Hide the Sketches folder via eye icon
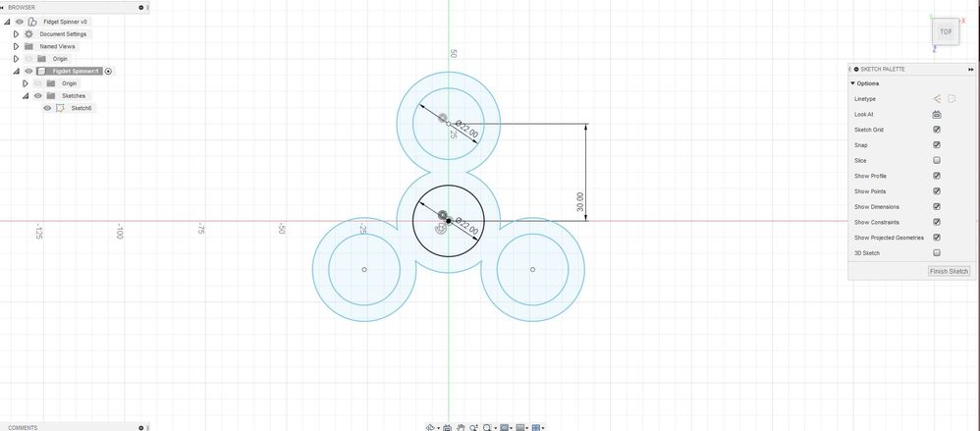The image size is (980, 431). pos(38,95)
